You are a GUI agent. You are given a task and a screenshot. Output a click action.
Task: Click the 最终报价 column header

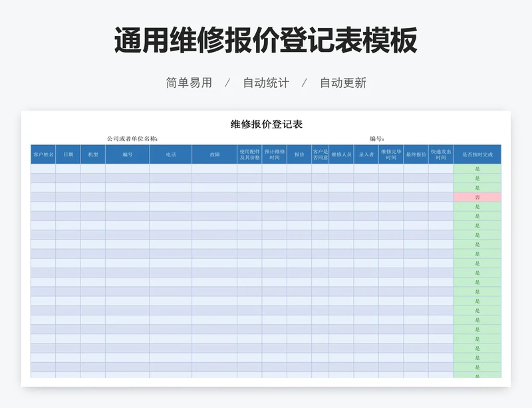416,154
